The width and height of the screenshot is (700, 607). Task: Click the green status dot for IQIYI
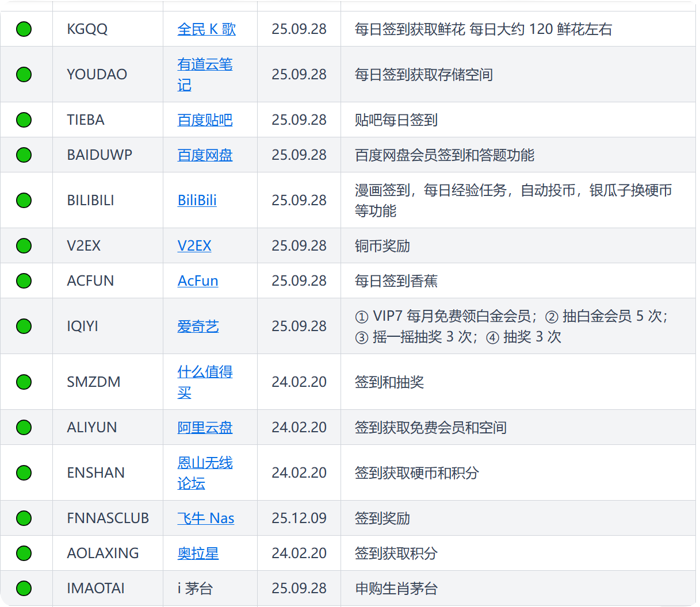pyautogui.click(x=24, y=326)
